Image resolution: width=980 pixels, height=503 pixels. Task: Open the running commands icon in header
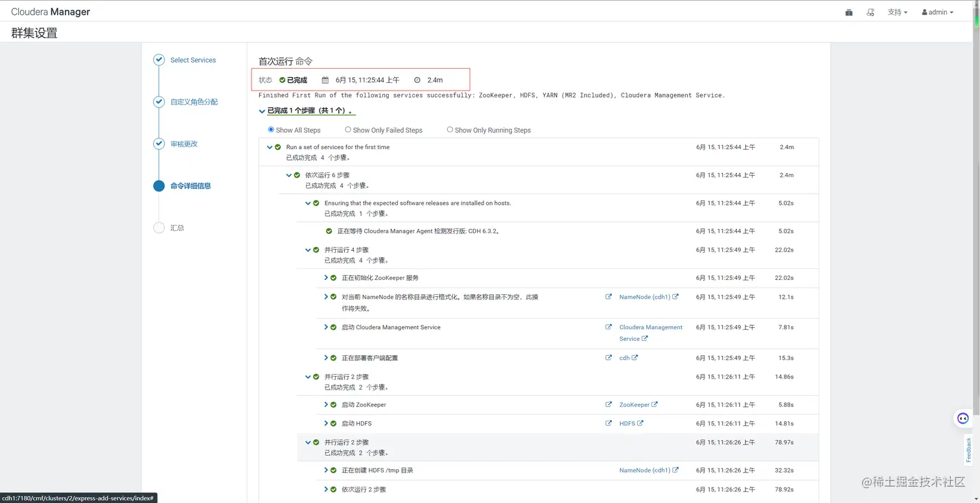(870, 12)
